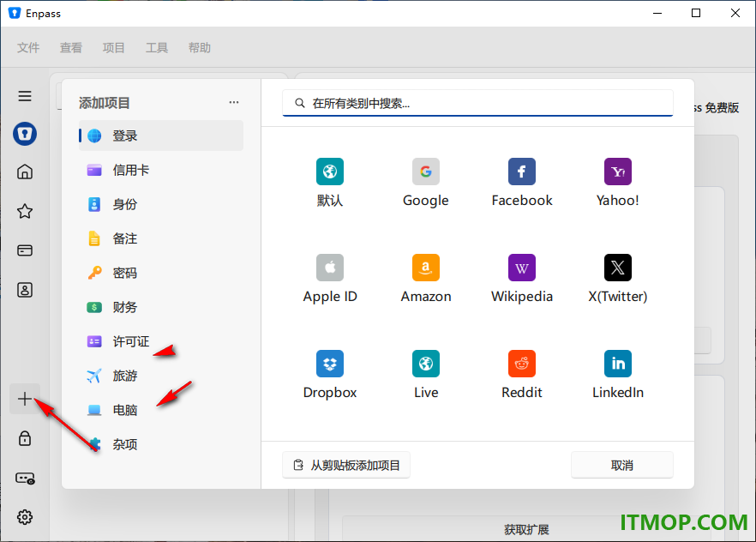Minimize the Enpass window
The height and width of the screenshot is (542, 756).
point(657,13)
